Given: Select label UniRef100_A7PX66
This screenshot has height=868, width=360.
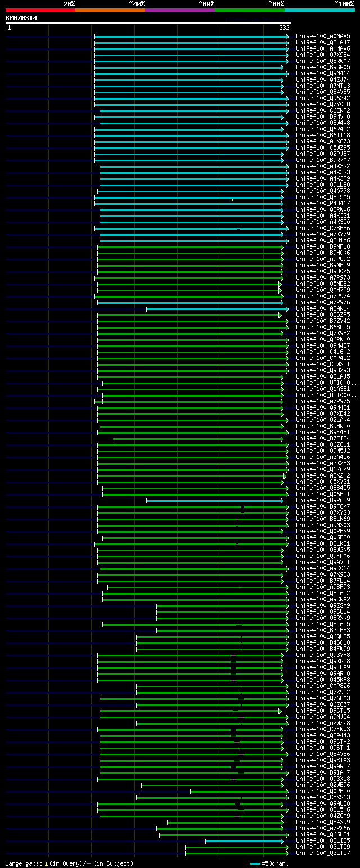Looking at the screenshot, I should [x=323, y=828].
